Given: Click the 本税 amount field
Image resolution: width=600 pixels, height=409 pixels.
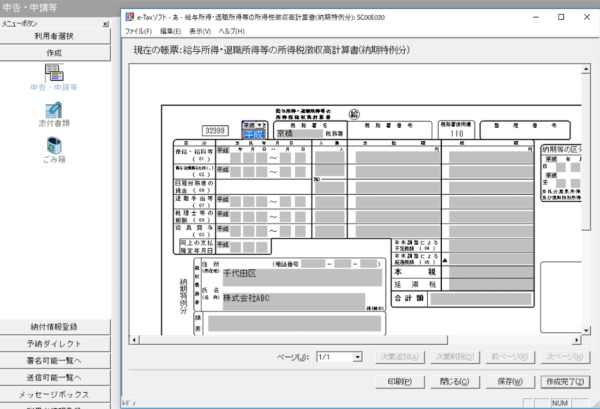Looking at the screenshot, I should coord(491,272).
